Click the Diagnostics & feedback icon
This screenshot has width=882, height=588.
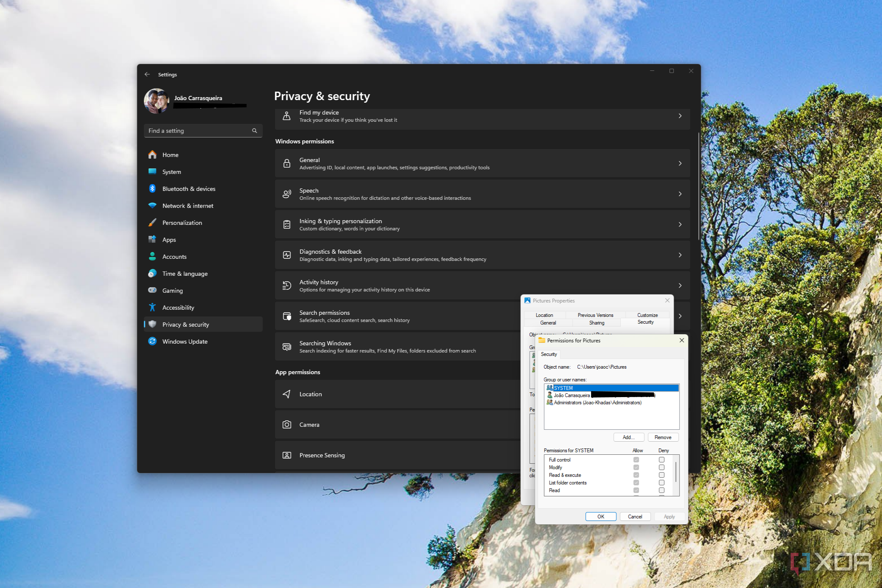click(x=287, y=255)
